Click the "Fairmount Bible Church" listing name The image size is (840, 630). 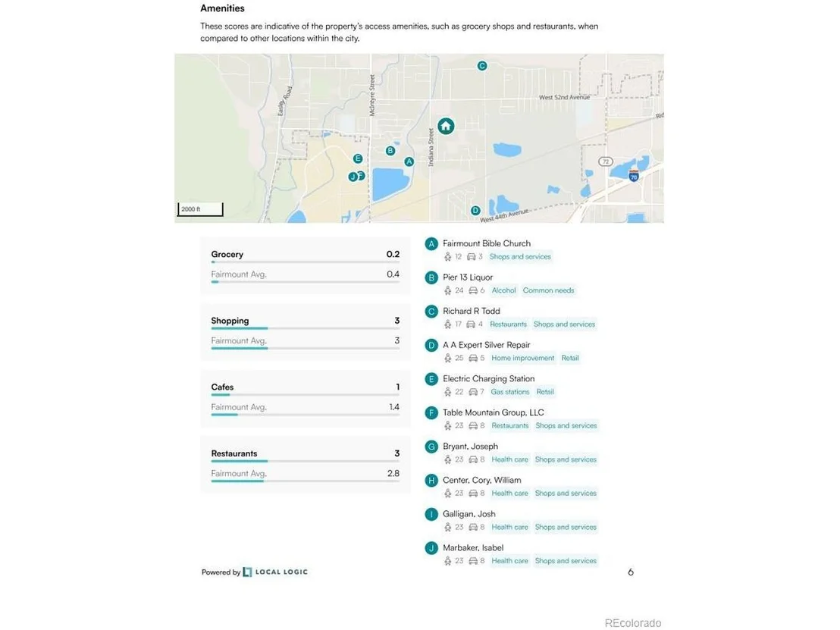487,243
